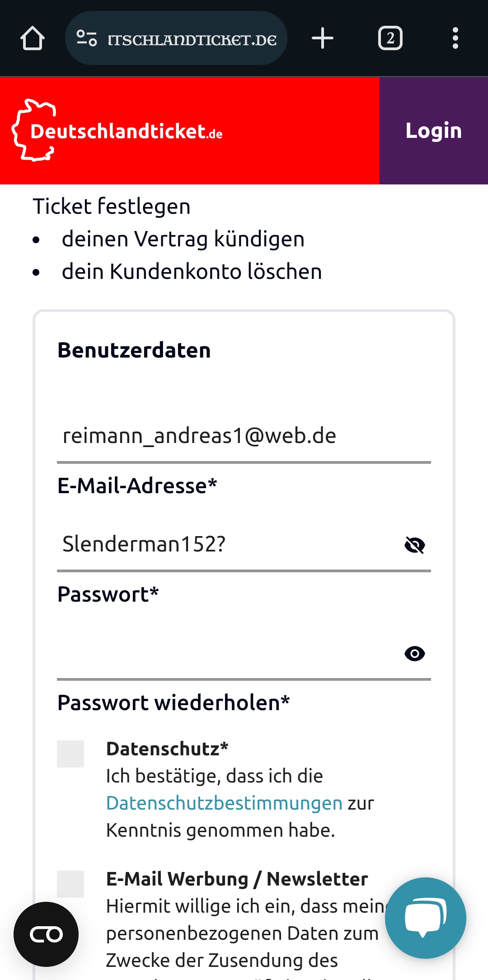Open the browser three-dot menu
The height and width of the screenshot is (980, 488).
455,38
